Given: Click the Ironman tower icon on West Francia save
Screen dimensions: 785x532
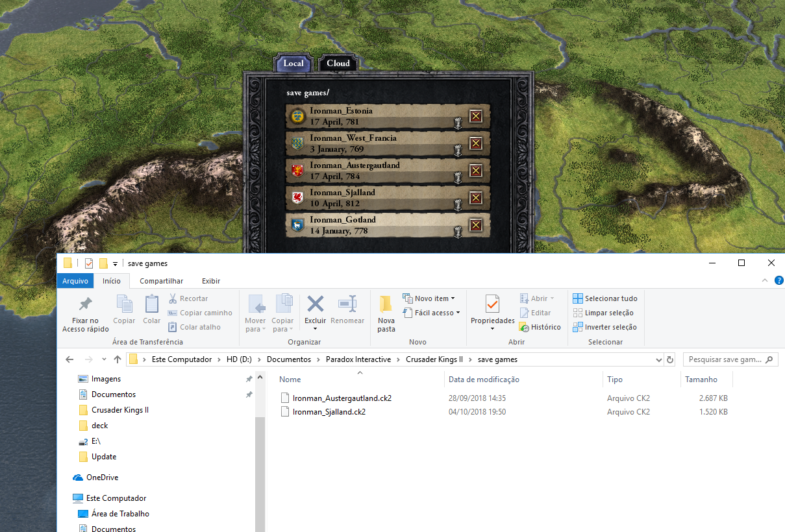Looking at the screenshot, I should (x=457, y=149).
